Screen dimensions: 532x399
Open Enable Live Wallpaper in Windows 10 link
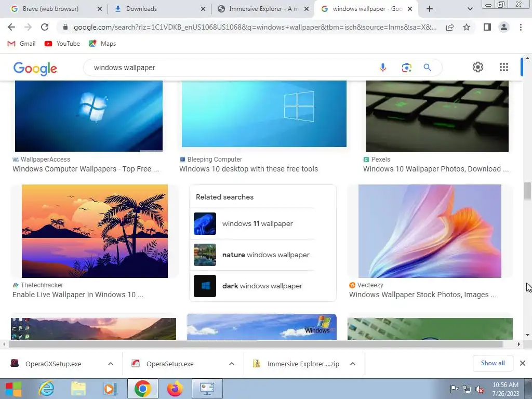[x=78, y=295]
